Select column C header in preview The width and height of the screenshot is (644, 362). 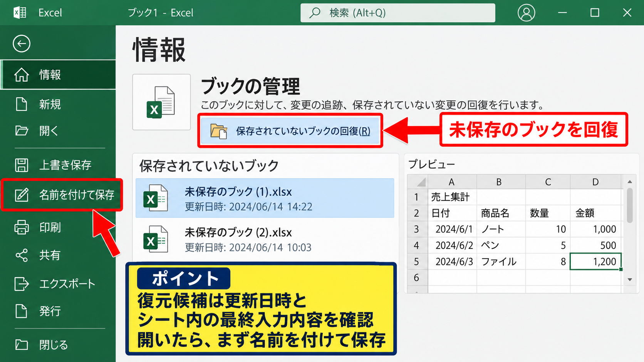coord(548,182)
